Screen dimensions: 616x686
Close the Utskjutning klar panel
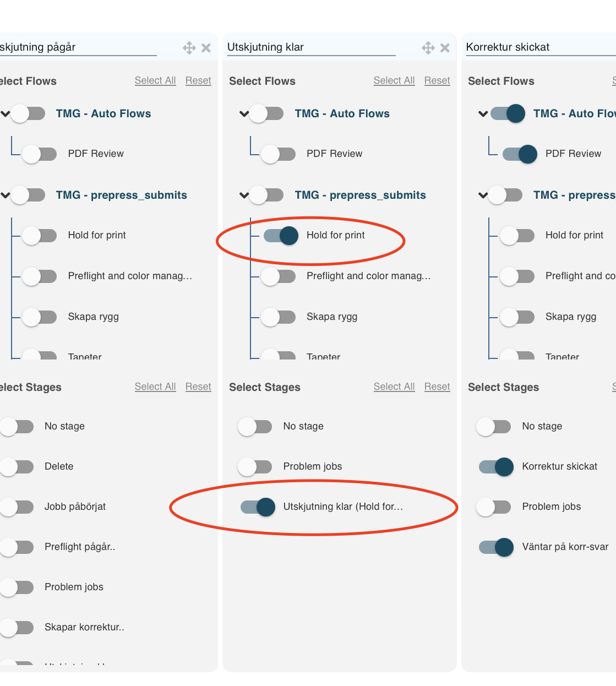coord(445,48)
